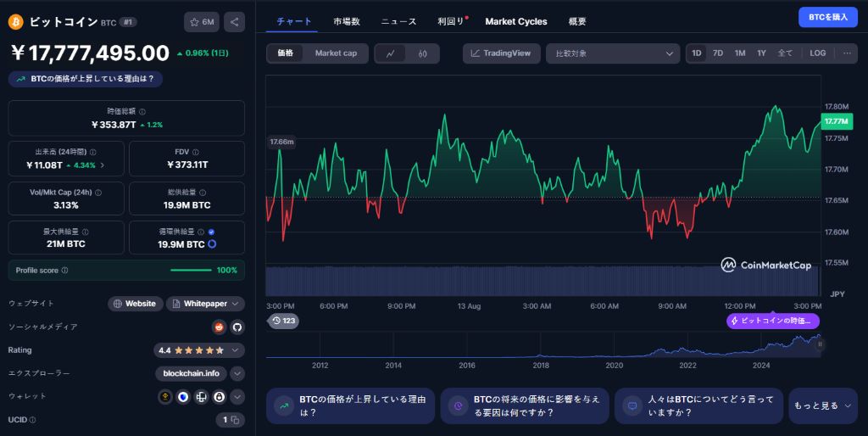Select the 7D time range
The height and width of the screenshot is (436, 868).
pos(718,53)
